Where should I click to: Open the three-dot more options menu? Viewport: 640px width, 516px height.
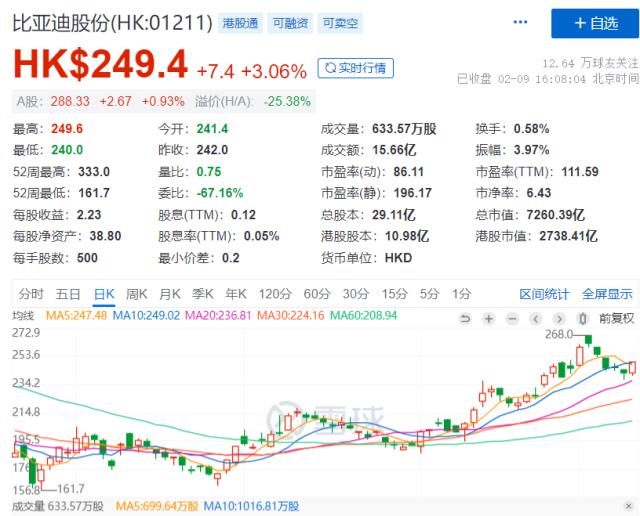(x=520, y=22)
